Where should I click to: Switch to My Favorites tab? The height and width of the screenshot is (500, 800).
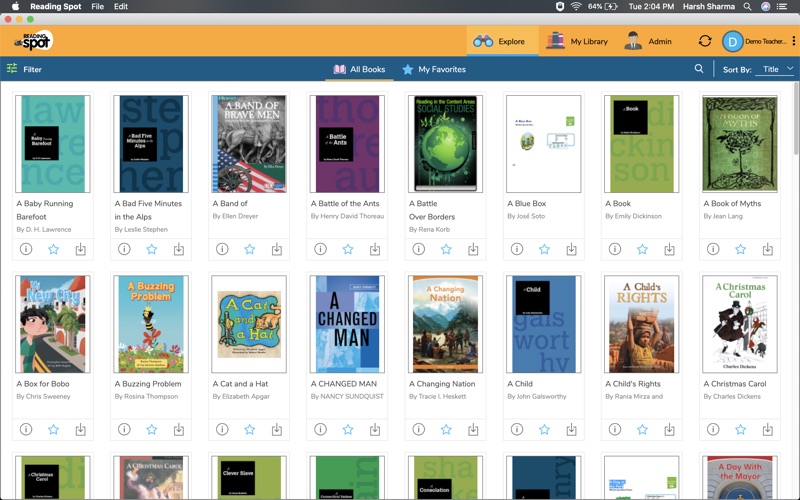coord(434,69)
